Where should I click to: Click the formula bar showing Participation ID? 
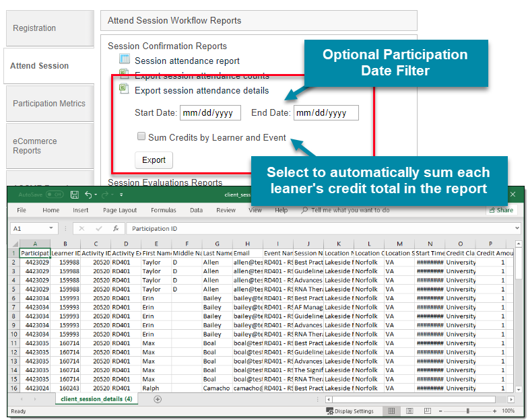tap(320, 229)
